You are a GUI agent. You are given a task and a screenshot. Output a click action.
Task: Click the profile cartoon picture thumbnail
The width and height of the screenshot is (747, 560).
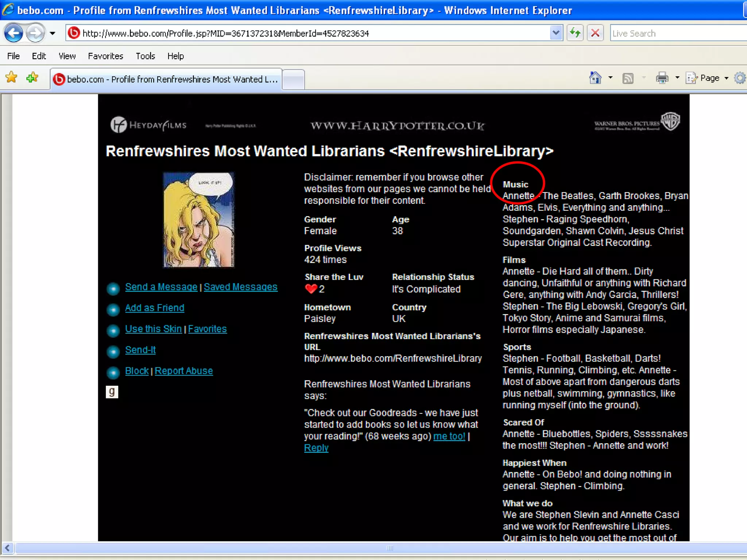pyautogui.click(x=198, y=220)
